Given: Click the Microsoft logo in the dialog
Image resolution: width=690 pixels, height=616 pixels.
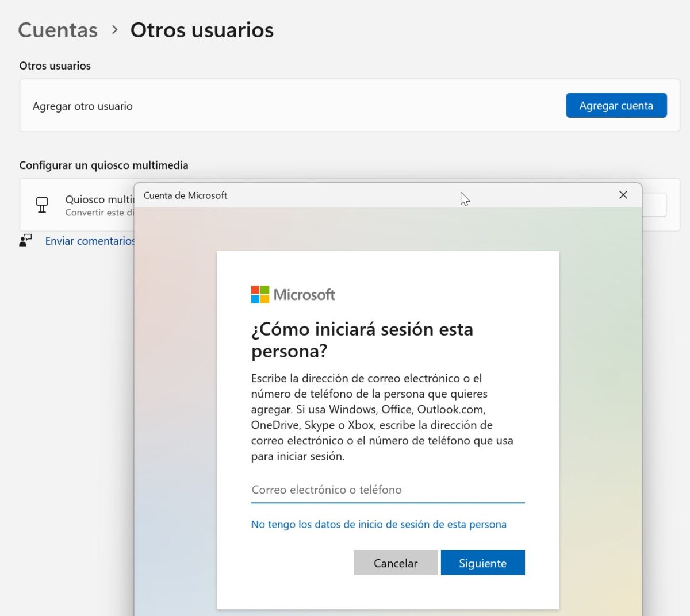Looking at the screenshot, I should click(293, 295).
